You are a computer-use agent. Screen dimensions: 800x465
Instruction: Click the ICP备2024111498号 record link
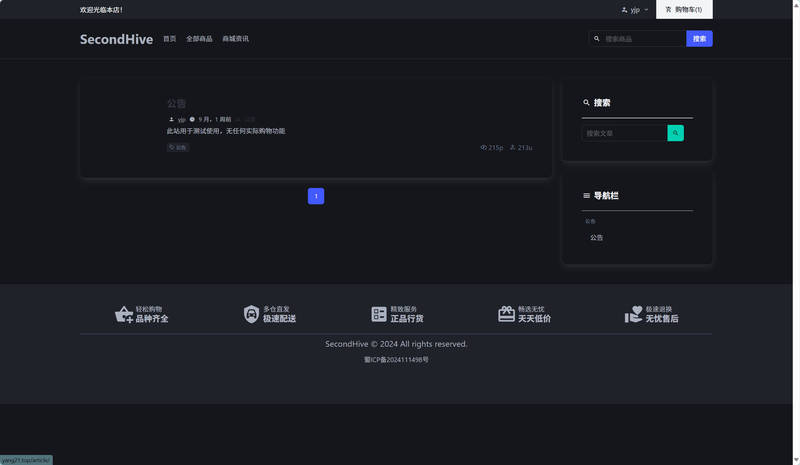pyautogui.click(x=396, y=360)
